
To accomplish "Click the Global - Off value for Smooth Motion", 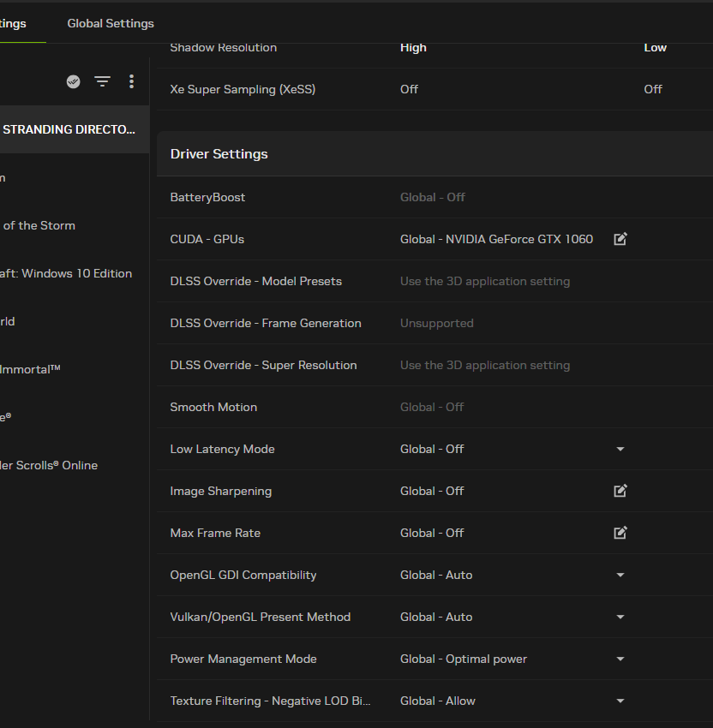I will pyautogui.click(x=432, y=407).
